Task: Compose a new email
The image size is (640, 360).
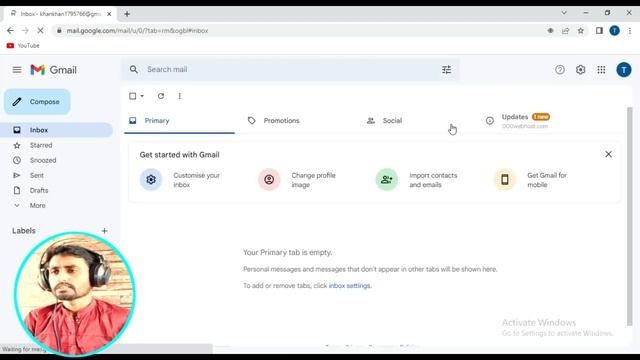Action: [37, 102]
